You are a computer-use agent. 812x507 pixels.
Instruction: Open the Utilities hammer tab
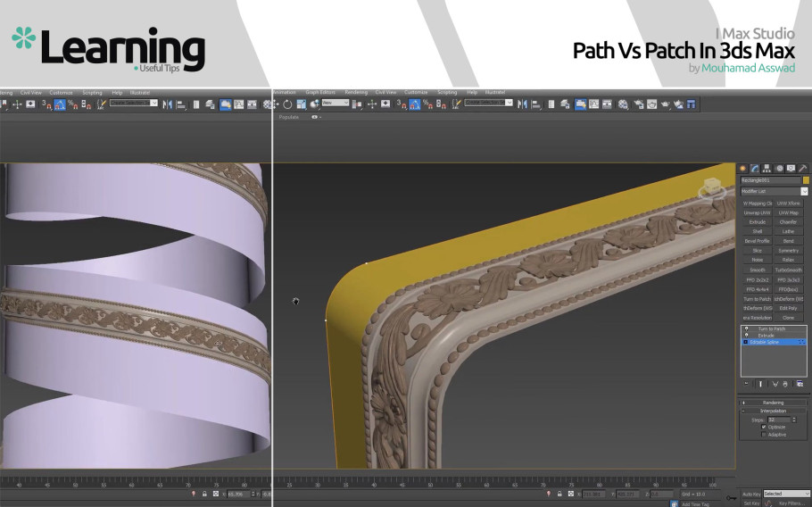point(803,169)
